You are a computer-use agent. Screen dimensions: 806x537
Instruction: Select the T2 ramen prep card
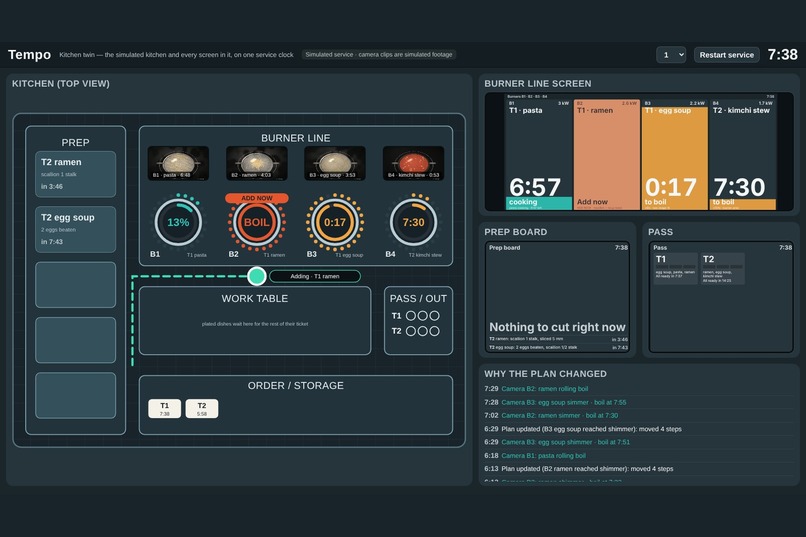[x=76, y=174]
